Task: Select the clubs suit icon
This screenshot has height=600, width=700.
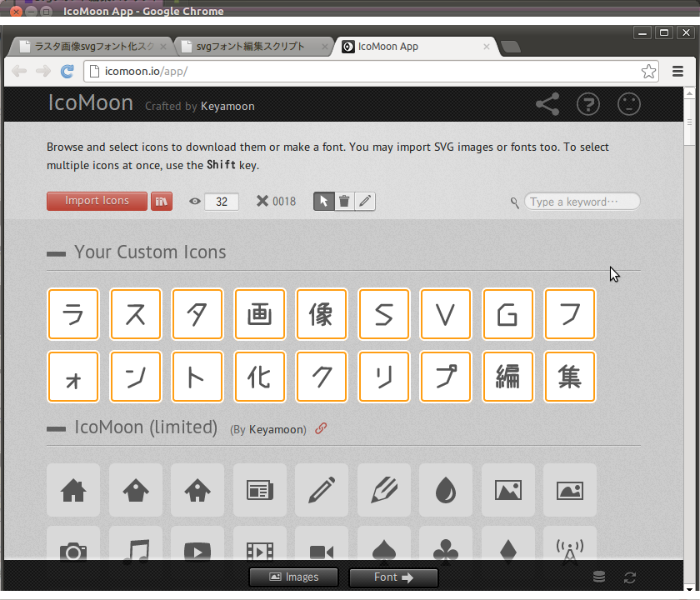Action: coord(446,543)
